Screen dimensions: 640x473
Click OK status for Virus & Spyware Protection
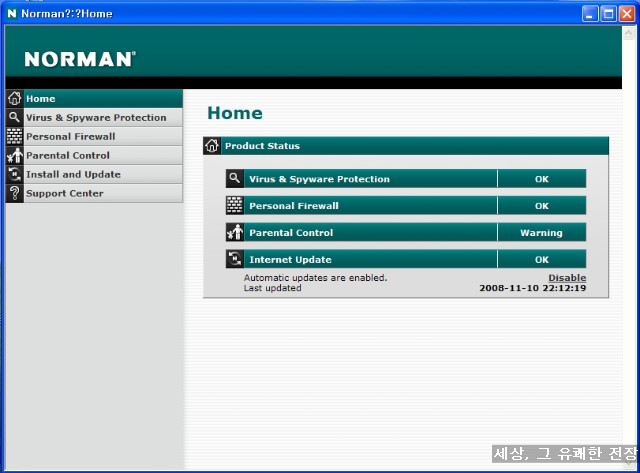tap(542, 179)
